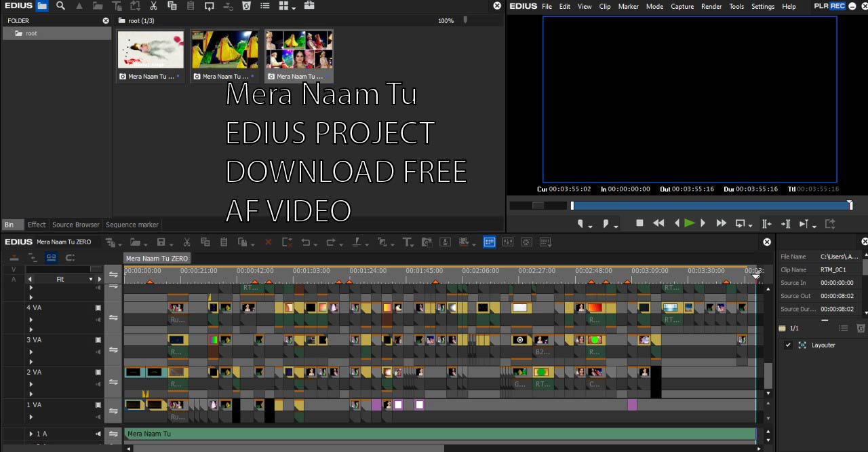Screen dimensions: 868x452
Task: Close the FOLDER pane with its X
Action: point(105,20)
